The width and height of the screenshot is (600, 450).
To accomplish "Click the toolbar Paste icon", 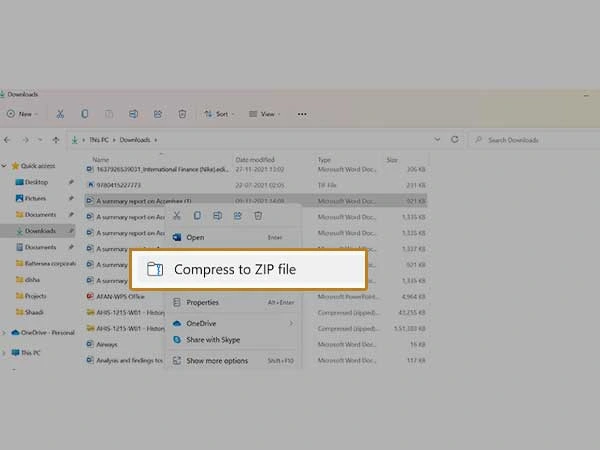I will [x=109, y=114].
